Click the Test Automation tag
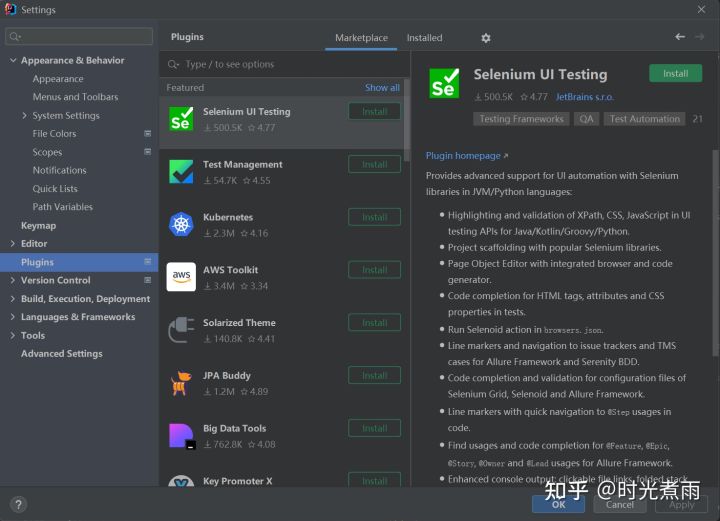720x521 pixels. 644,119
